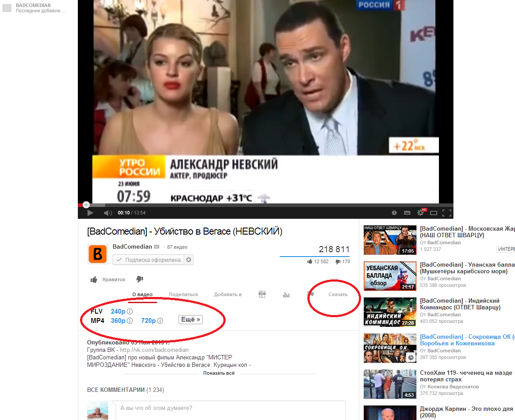
Task: Open 'Джордж Карлин - Это плохо для' title
Action: pyautogui.click(x=466, y=412)
